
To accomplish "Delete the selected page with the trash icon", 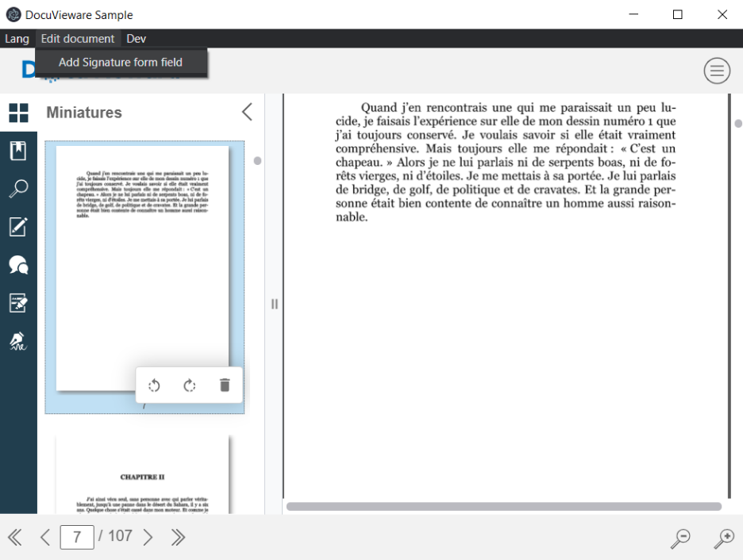I will pyautogui.click(x=223, y=385).
